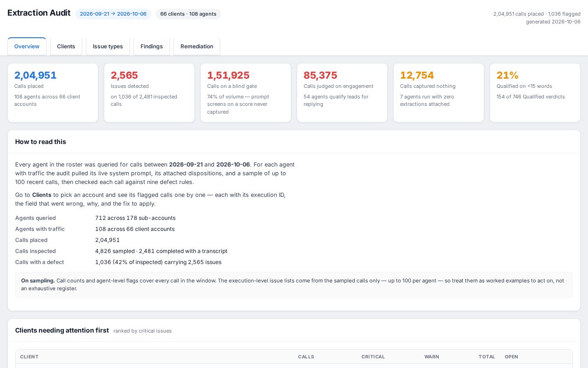Click '1,036 (42% of inspected) carrying 2,565 issues'
588x368 pixels.
(158, 262)
